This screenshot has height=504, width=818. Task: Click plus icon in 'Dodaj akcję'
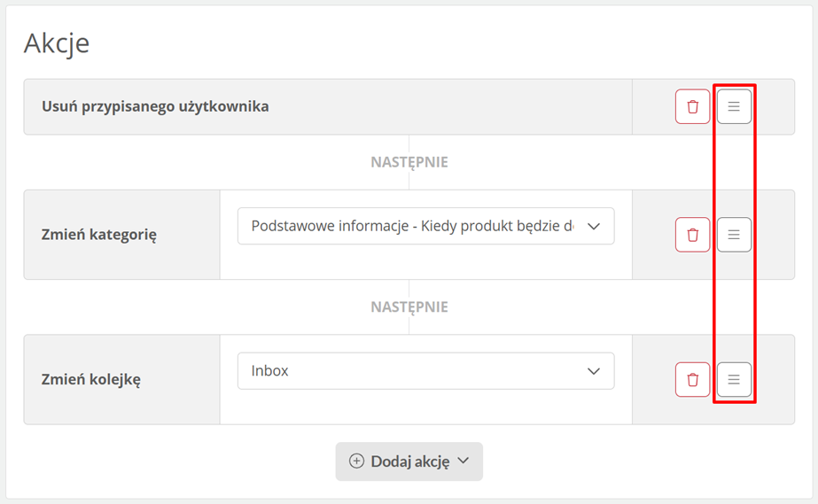tap(356, 461)
